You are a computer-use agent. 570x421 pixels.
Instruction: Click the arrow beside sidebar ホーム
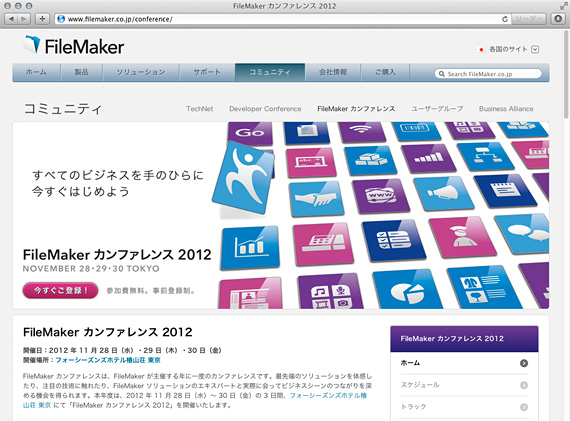coord(524,363)
